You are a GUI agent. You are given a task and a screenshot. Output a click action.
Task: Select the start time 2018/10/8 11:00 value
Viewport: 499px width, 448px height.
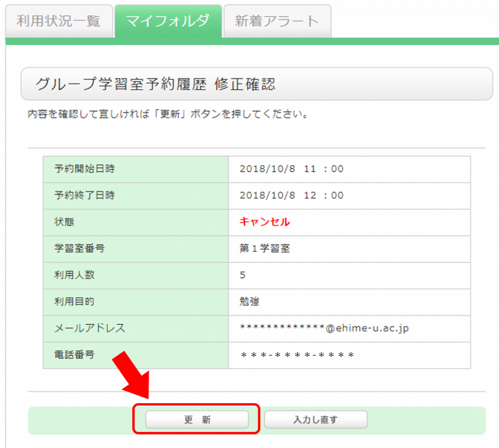tap(291, 169)
